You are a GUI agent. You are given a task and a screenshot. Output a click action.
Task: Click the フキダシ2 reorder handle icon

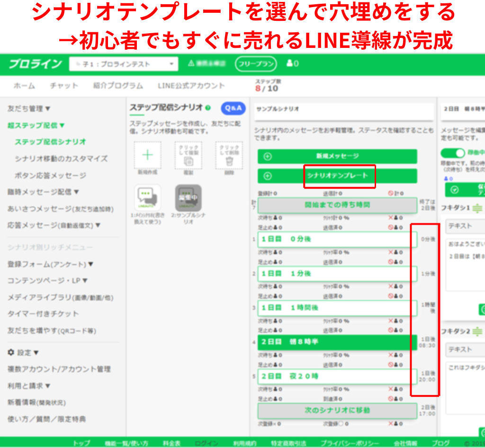click(477, 331)
